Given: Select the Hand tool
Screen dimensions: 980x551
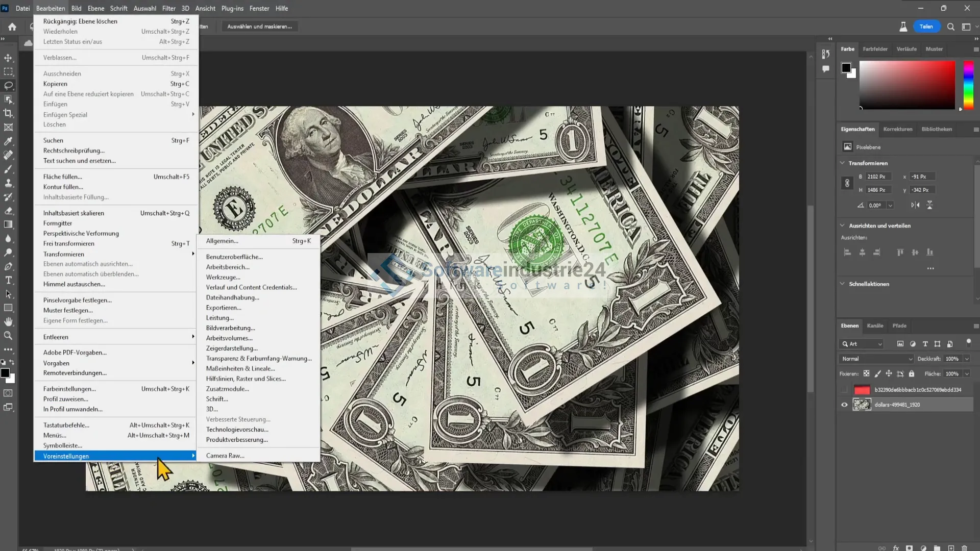Looking at the screenshot, I should tap(8, 322).
